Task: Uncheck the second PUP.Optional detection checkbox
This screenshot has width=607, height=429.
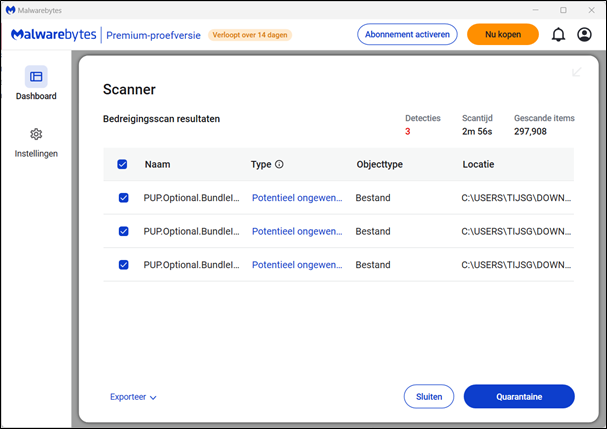Action: (x=123, y=231)
